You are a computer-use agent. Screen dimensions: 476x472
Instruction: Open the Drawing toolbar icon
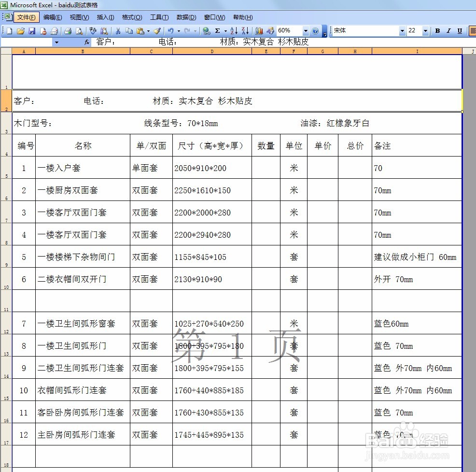coord(270,30)
